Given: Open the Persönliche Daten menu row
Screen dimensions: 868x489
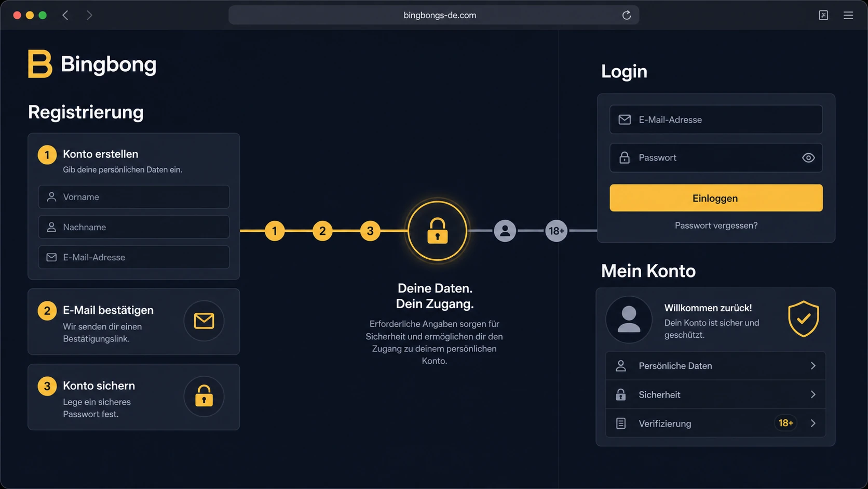Looking at the screenshot, I should 715,366.
